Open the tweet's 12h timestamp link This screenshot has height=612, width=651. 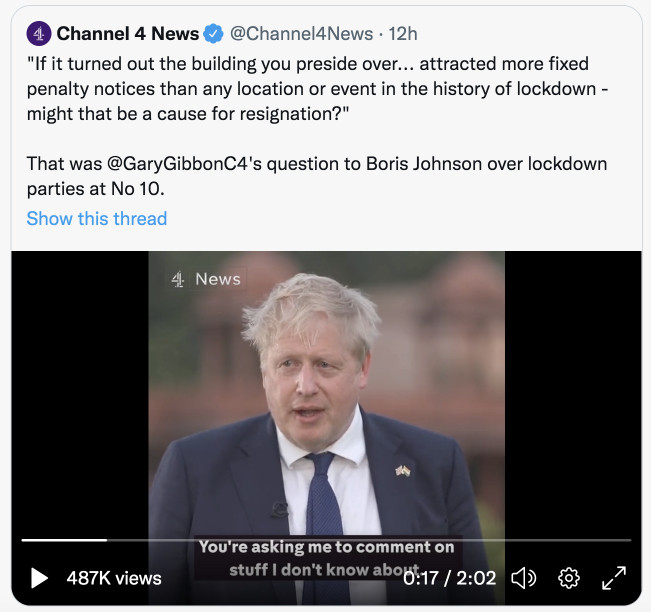click(x=402, y=34)
